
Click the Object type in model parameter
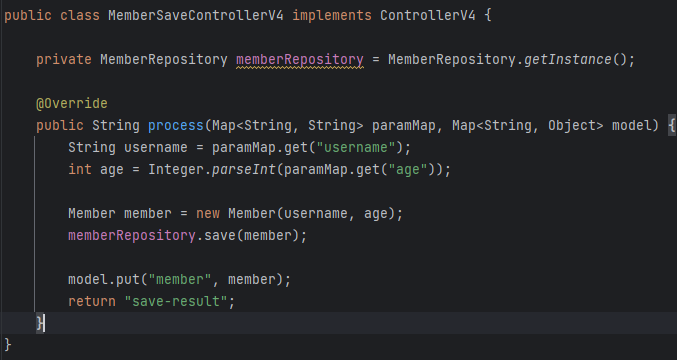tap(572, 126)
